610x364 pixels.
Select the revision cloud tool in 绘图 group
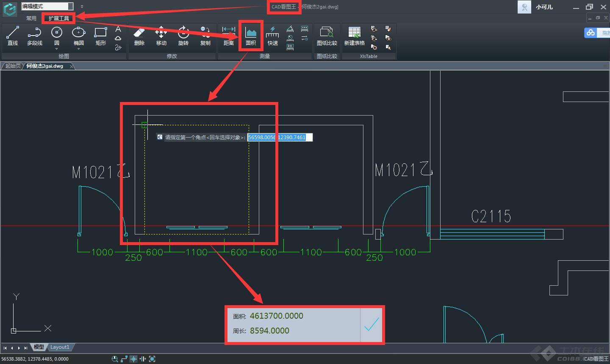(x=118, y=38)
